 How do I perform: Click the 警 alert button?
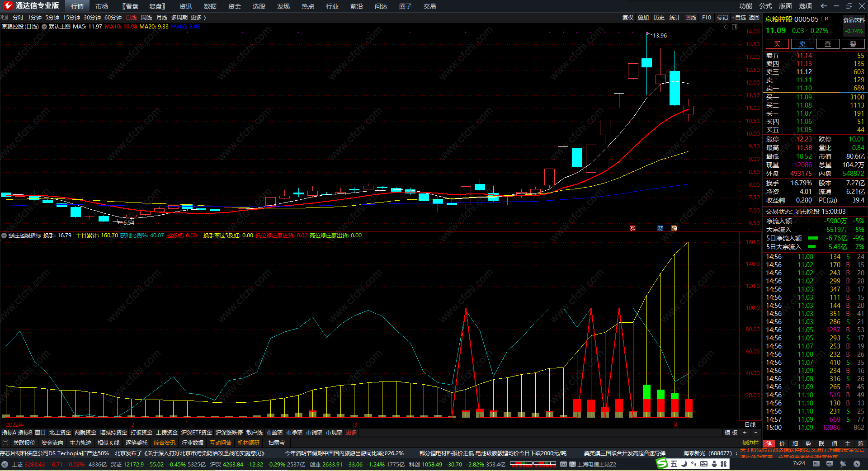coord(853,44)
